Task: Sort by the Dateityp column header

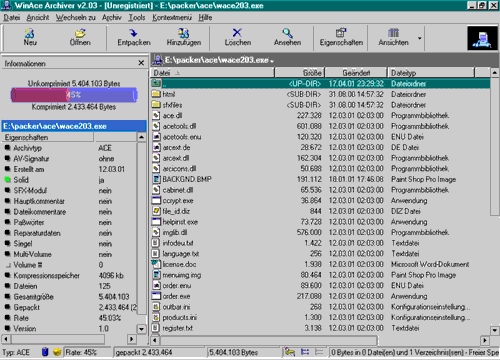Action: [431, 72]
